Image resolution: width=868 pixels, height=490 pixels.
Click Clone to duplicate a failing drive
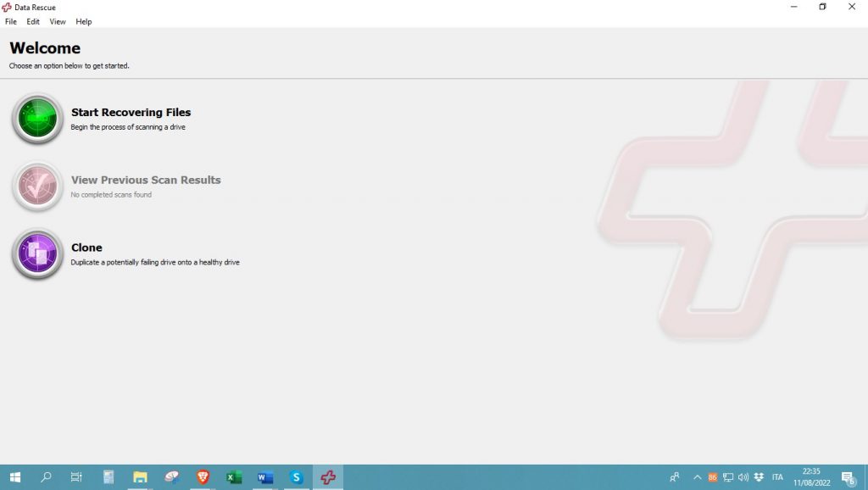click(x=86, y=248)
